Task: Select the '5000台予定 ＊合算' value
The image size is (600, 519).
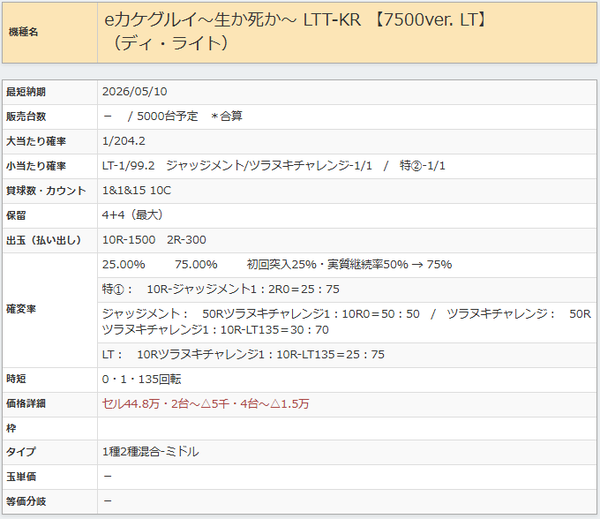Action: point(190,116)
